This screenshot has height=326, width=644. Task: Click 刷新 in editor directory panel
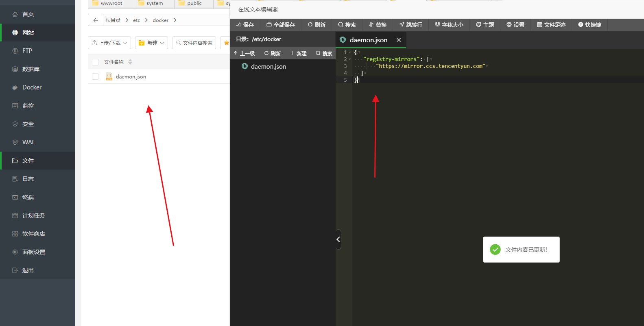pos(273,53)
